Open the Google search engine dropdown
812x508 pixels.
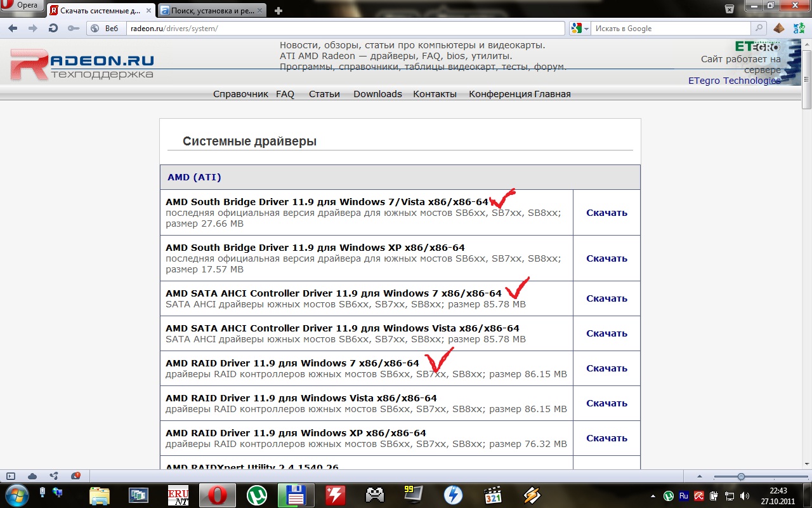click(580, 29)
